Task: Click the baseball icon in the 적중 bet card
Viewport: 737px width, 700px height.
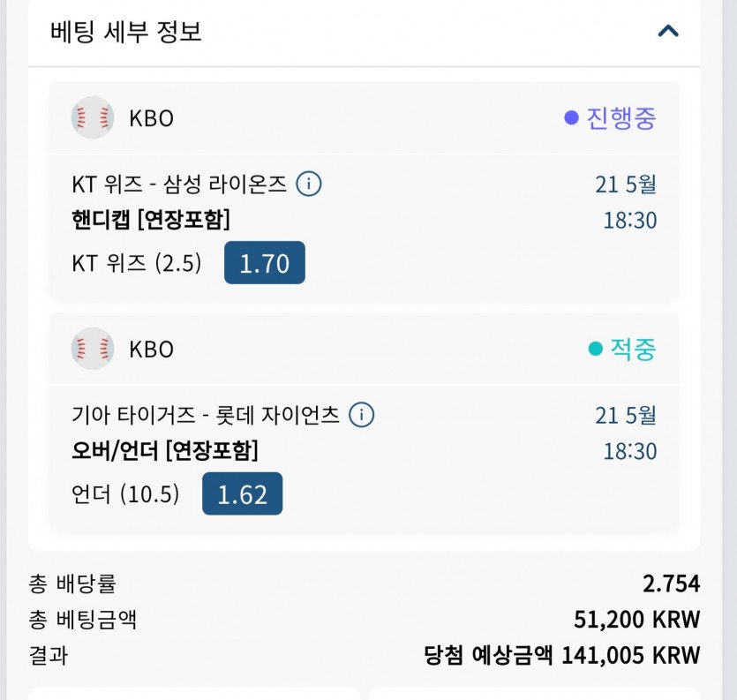Action: [93, 349]
